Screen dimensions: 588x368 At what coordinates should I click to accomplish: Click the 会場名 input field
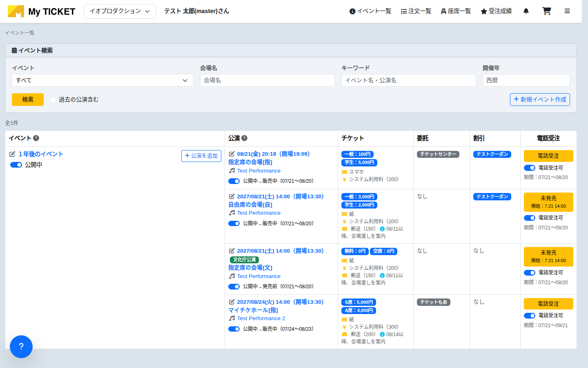(267, 80)
